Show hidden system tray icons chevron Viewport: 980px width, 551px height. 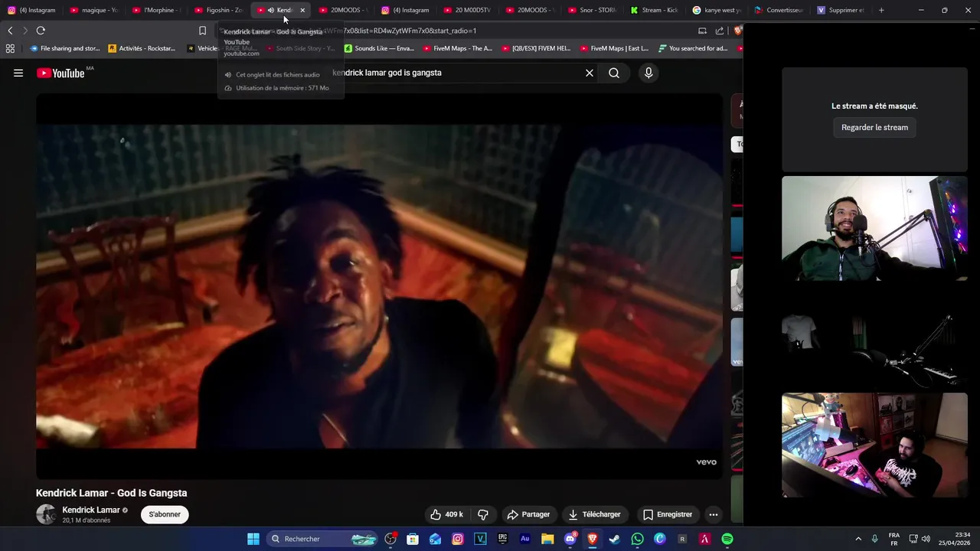(x=858, y=539)
